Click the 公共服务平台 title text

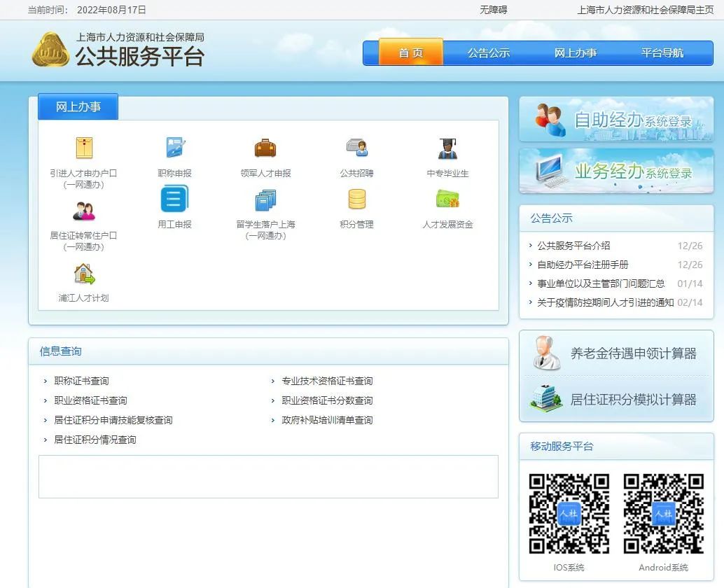click(x=140, y=57)
